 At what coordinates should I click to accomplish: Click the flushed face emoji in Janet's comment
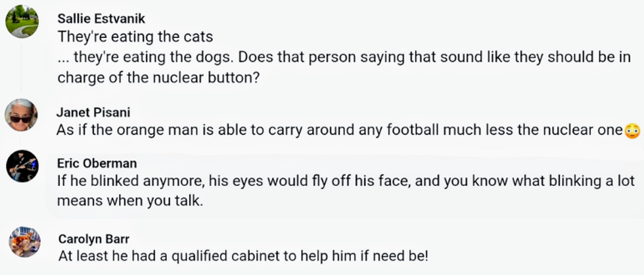tap(632, 131)
